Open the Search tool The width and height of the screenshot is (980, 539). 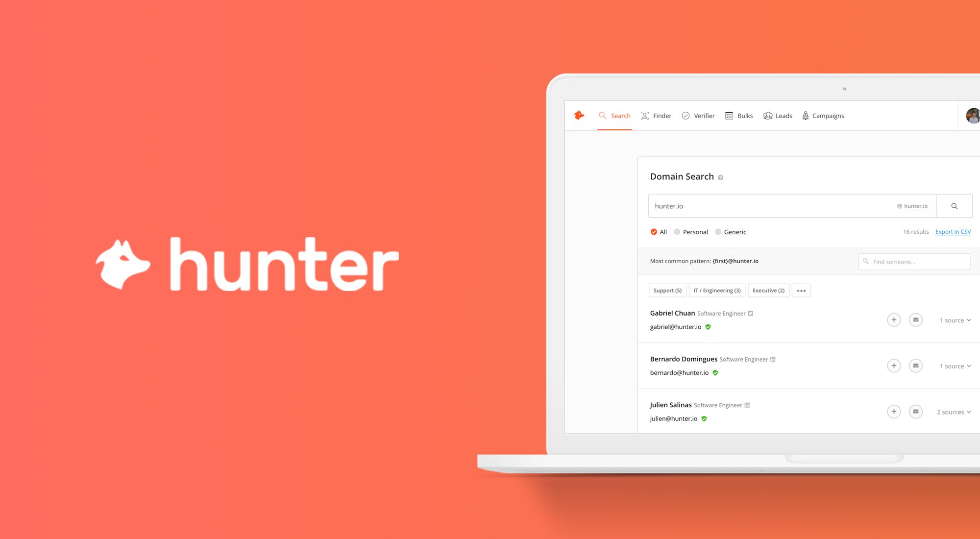point(614,116)
